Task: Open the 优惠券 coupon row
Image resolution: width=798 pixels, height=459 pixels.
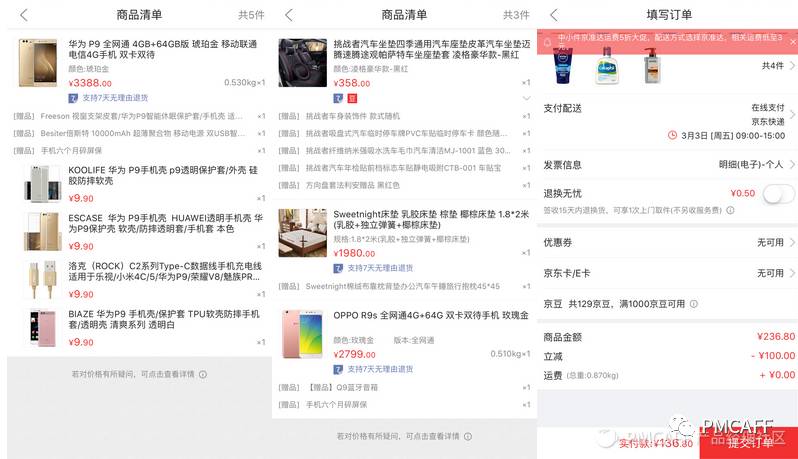Action: point(668,242)
